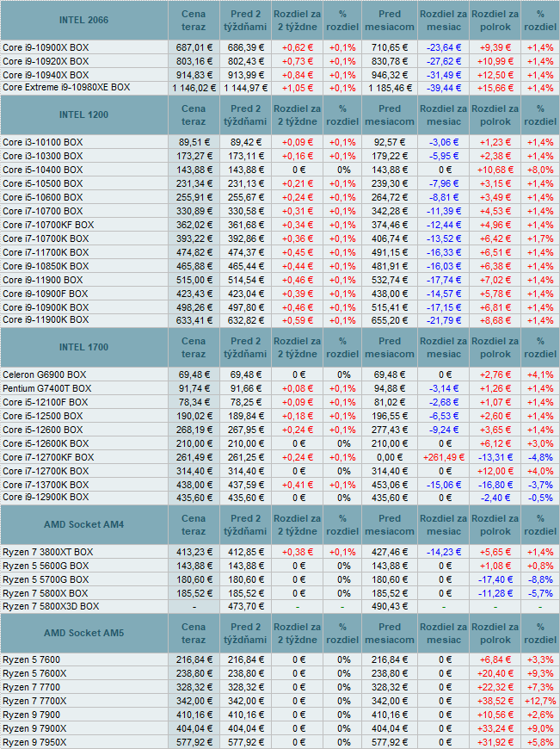Click Ryzen 7 3800XT BOX row label
560x749 pixels.
[x=47, y=552]
